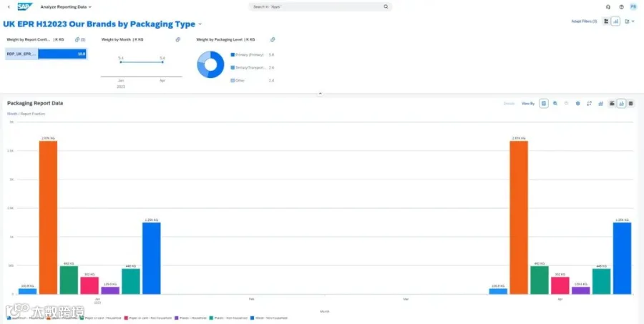Click the magnifier search icon
Image resolution: width=644 pixels, height=324 pixels.
pyautogui.click(x=386, y=6)
